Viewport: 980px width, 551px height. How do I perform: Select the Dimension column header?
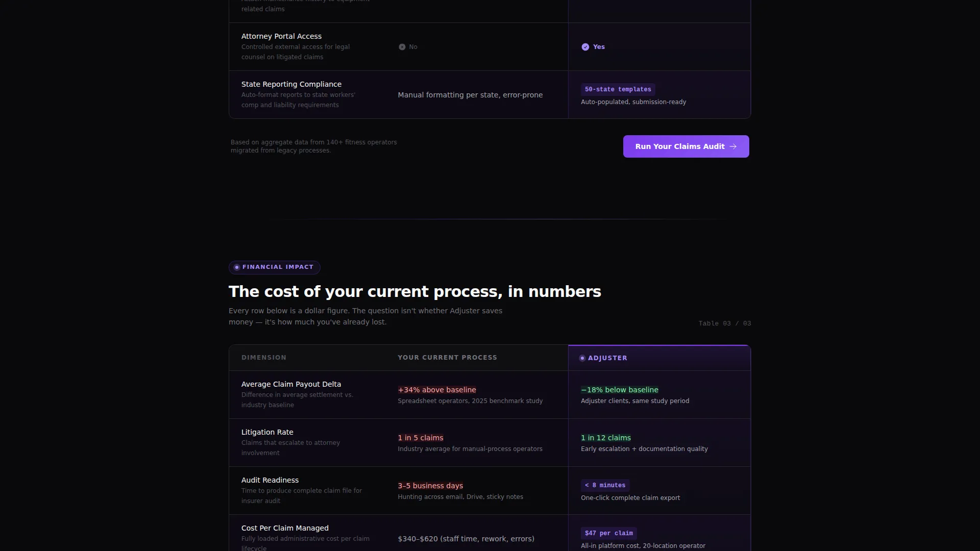pos(264,358)
